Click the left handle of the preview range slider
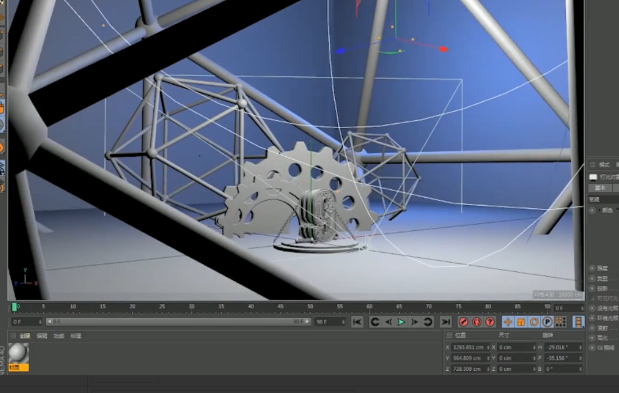 (49, 322)
